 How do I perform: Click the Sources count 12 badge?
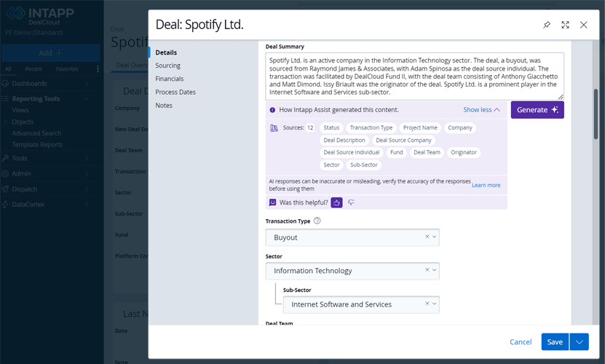click(x=310, y=128)
